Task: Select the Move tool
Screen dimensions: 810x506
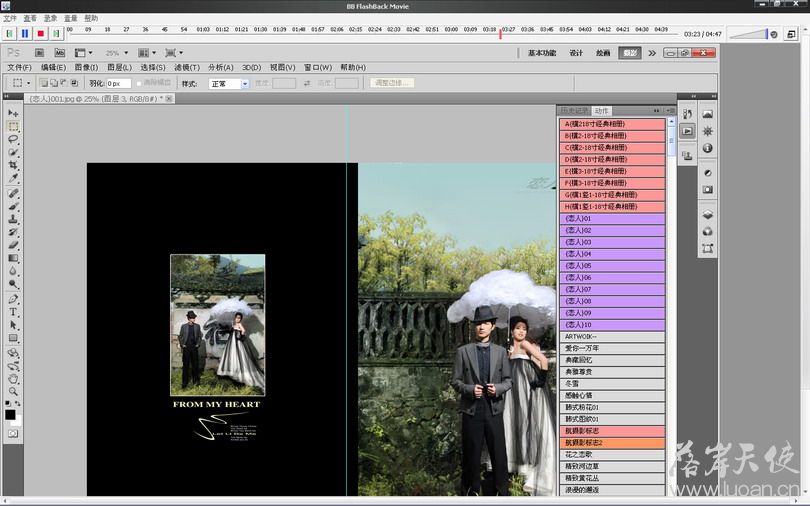Action: [x=13, y=113]
